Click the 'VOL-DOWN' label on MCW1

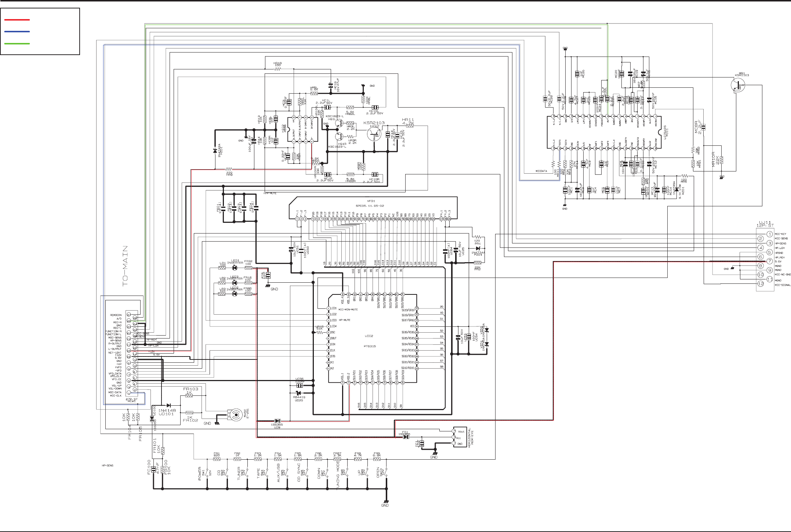pyautogui.click(x=115, y=388)
